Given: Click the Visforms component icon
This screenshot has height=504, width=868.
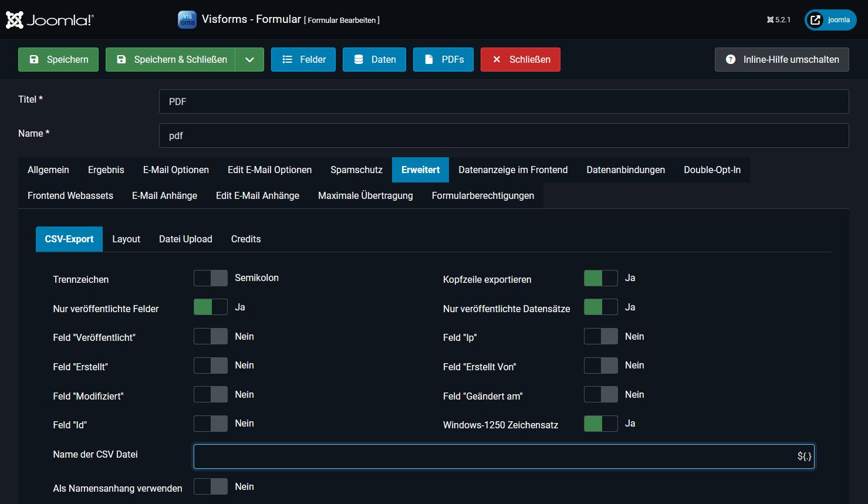Looking at the screenshot, I should [x=187, y=20].
